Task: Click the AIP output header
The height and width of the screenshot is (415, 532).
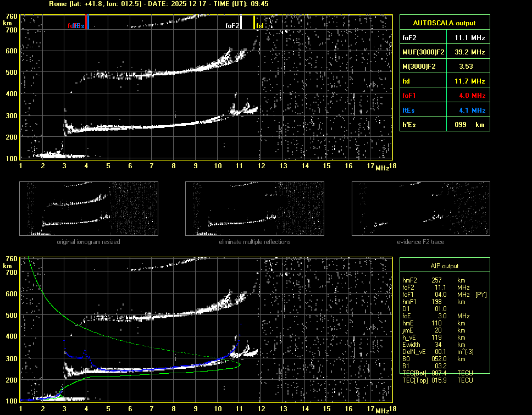Action: (x=444, y=266)
